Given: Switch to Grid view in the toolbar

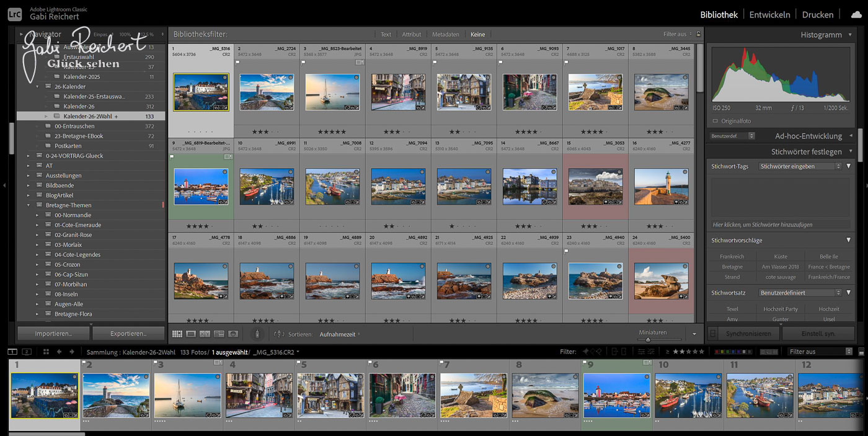Looking at the screenshot, I should click(x=177, y=334).
